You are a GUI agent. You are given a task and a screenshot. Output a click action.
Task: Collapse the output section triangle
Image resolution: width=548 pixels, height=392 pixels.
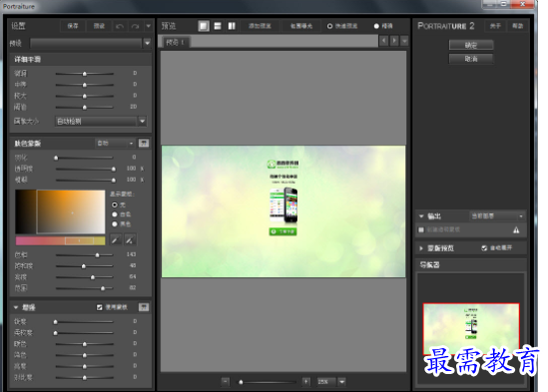(421, 216)
